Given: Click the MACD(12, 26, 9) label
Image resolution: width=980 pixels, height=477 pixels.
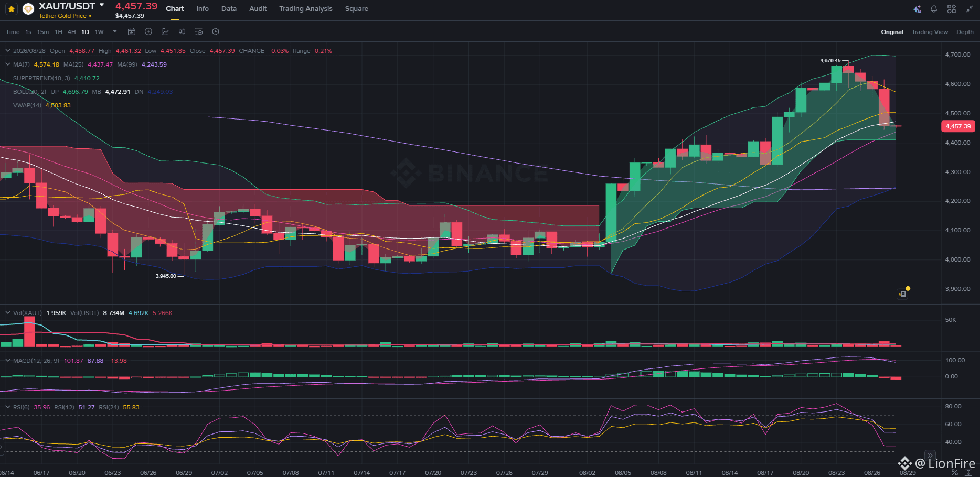Looking at the screenshot, I should click(x=36, y=361).
